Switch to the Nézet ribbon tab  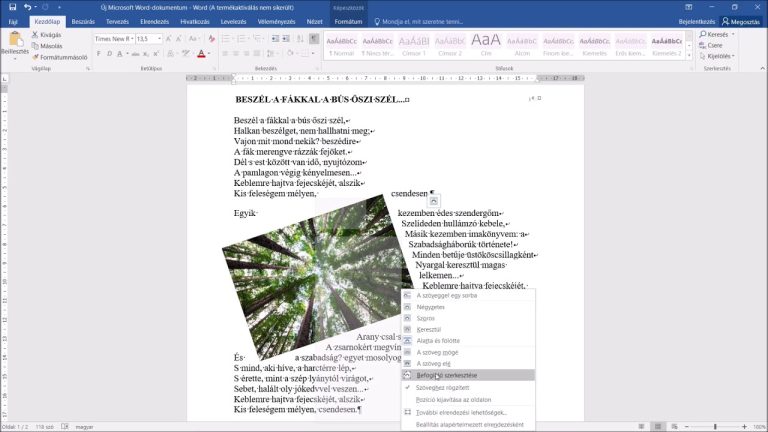(314, 22)
